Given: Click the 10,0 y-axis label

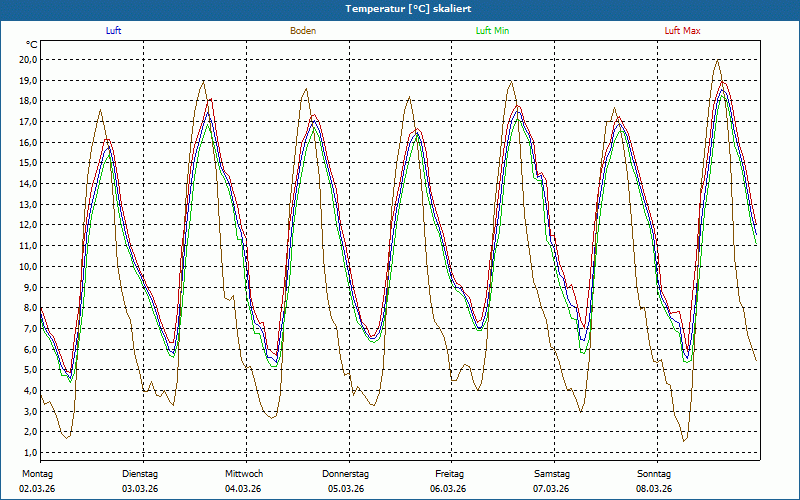Looking at the screenshot, I should (x=28, y=266).
